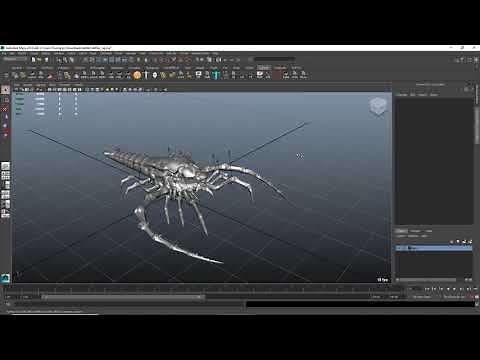Create layer from selected objects
This screenshot has height=360, width=480.
470,241
